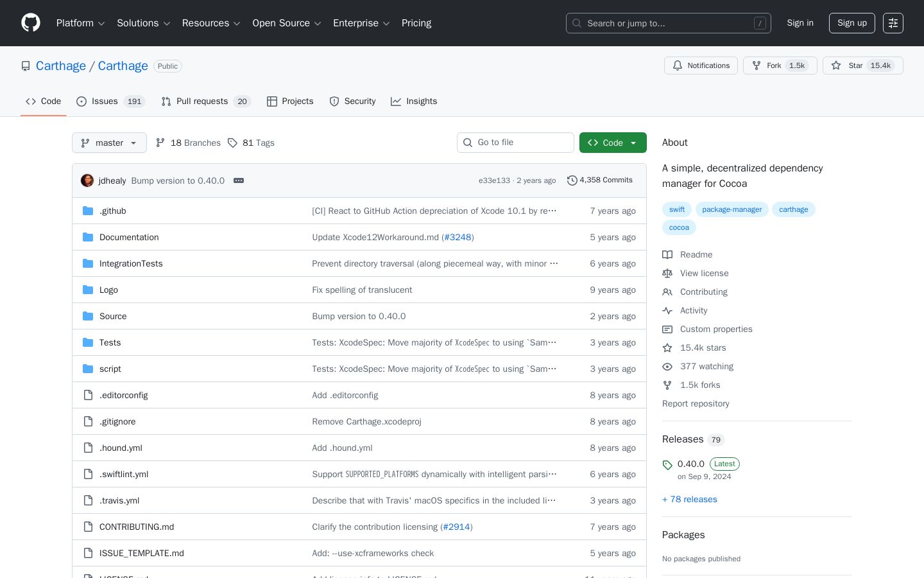Click the license scale icon
Screen dimensions: 924x578
667,273
